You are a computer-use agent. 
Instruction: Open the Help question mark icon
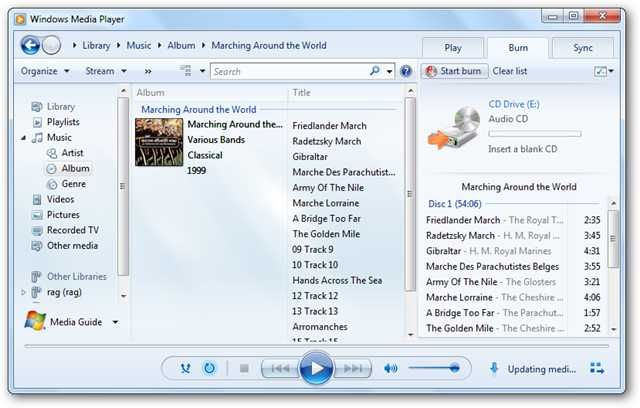(x=406, y=71)
